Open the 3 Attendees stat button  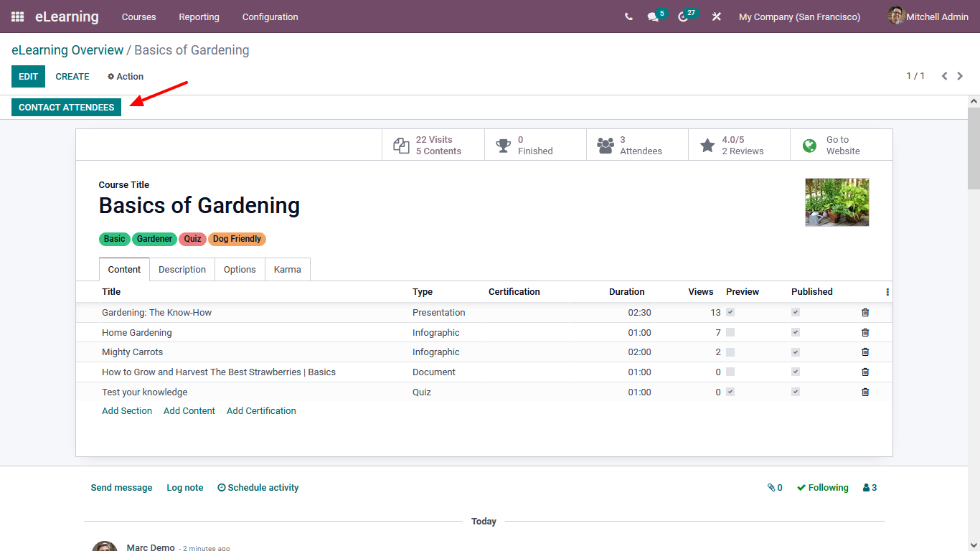tap(637, 145)
